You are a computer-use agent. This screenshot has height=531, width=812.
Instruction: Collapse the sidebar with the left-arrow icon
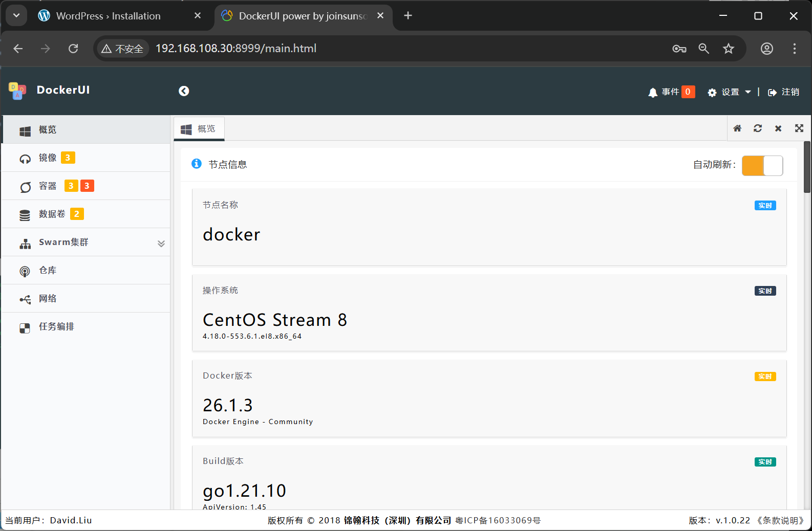(x=184, y=91)
